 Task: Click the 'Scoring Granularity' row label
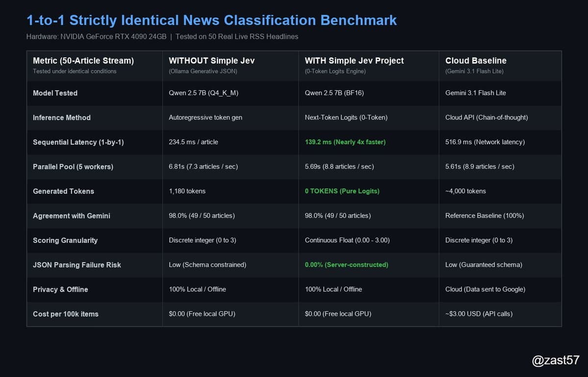tap(65, 240)
